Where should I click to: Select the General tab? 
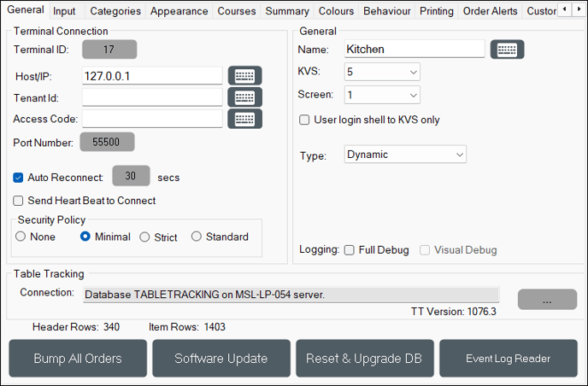coord(26,9)
